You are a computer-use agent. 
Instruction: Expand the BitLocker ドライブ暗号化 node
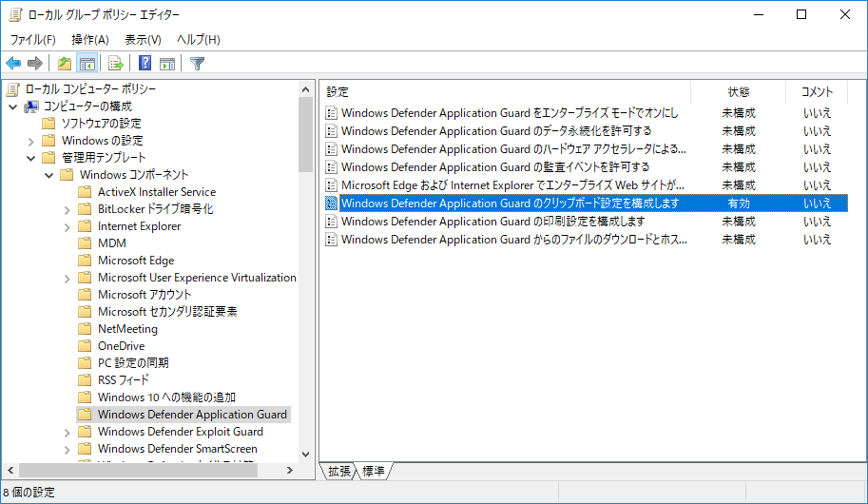[x=67, y=210]
